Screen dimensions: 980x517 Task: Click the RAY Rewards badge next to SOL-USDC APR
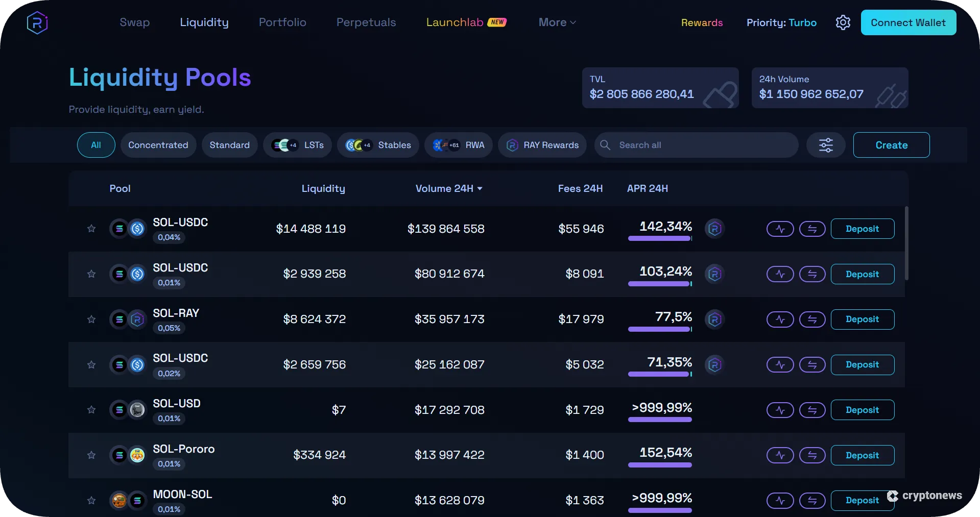[714, 229]
